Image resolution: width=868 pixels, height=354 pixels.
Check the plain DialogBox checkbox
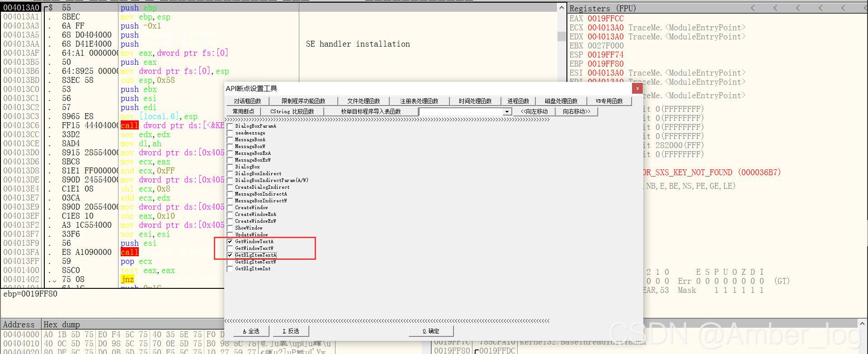point(230,167)
